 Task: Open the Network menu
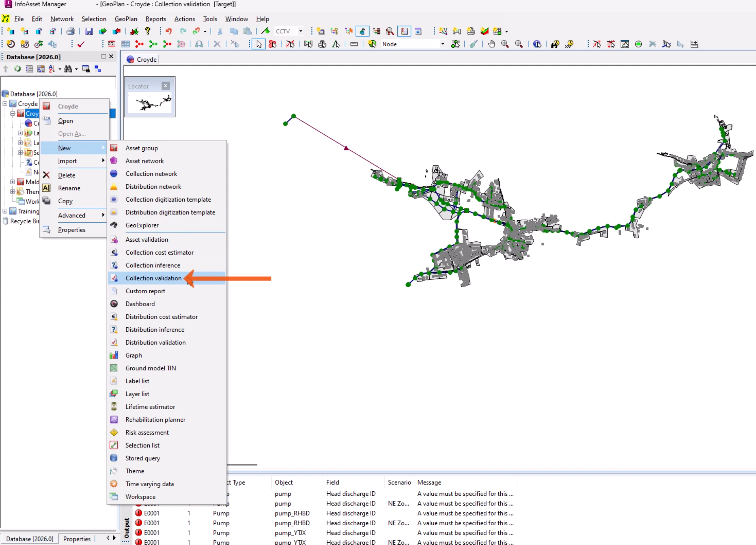click(62, 19)
